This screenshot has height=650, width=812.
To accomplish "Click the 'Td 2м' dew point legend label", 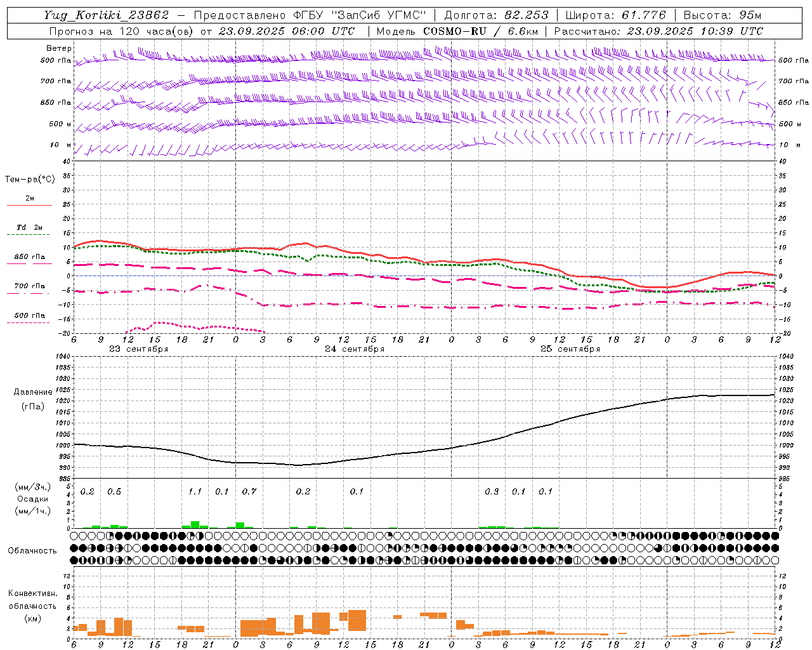I will [x=30, y=227].
